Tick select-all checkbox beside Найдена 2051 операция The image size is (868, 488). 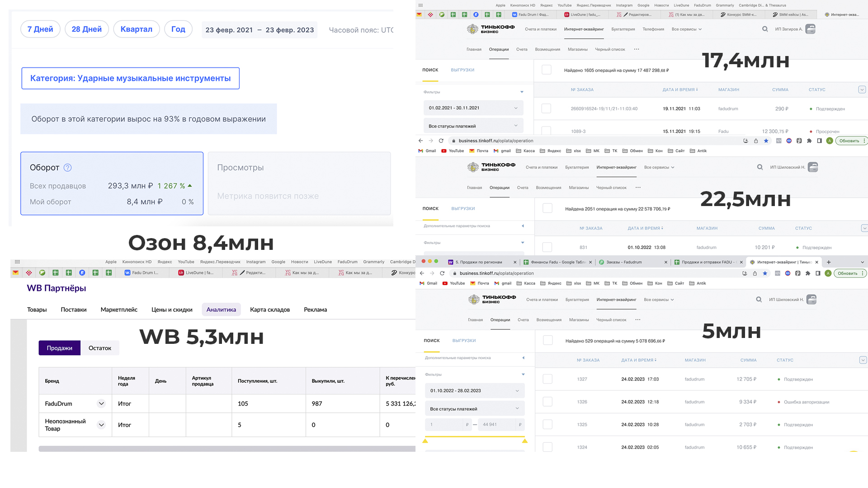click(x=547, y=208)
